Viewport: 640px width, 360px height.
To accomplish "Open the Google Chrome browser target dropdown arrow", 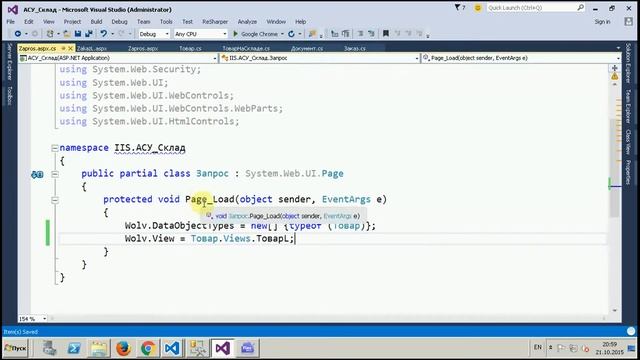I will point(282,34).
